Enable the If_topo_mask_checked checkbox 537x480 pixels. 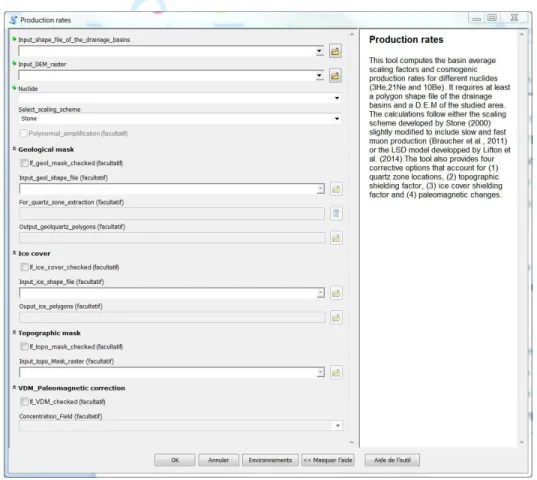pos(24,346)
